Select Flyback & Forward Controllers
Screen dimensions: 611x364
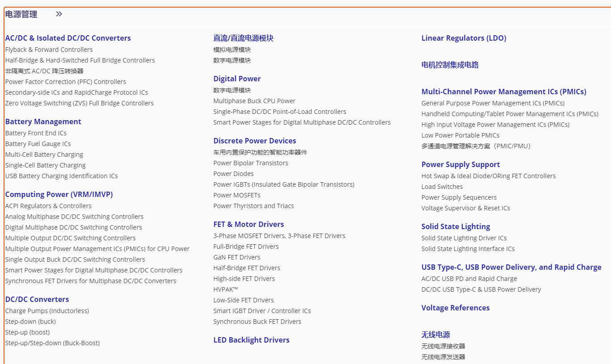49,50
